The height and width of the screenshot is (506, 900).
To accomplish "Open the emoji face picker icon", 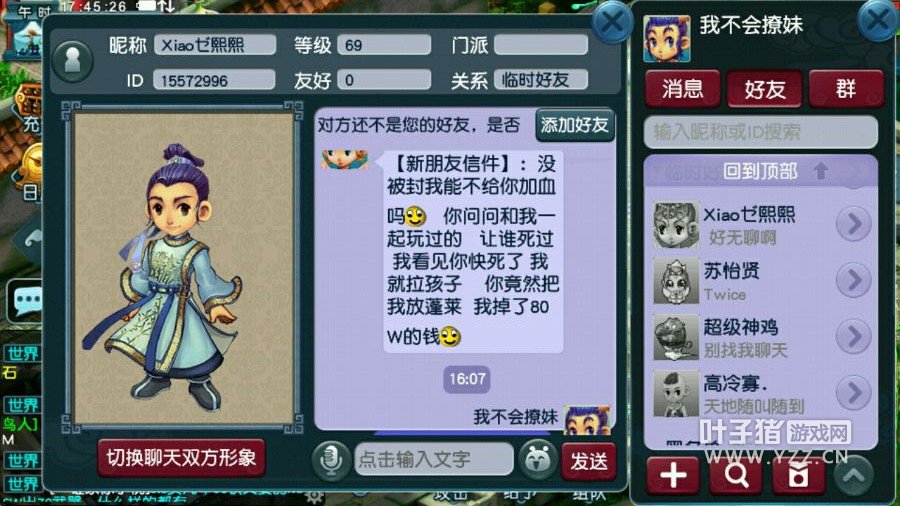I will 537,460.
